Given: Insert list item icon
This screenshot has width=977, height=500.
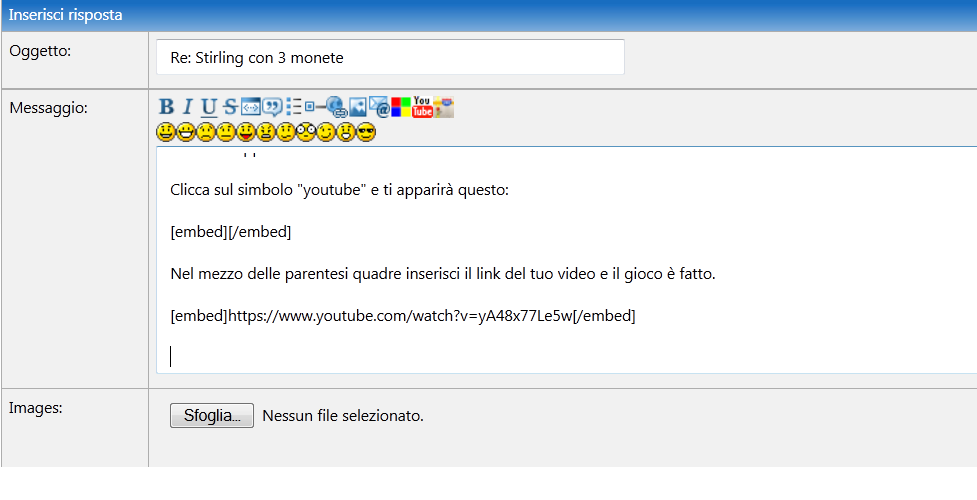Looking at the screenshot, I should [x=315, y=107].
